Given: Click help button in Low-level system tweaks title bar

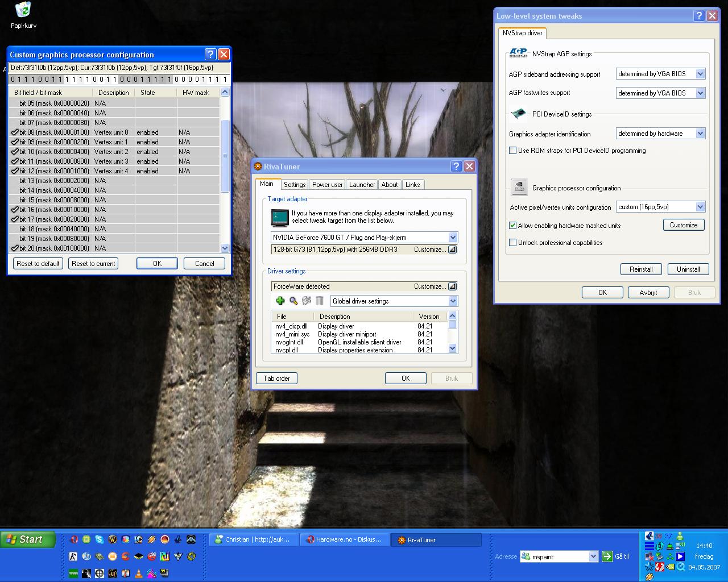Looking at the screenshot, I should [x=700, y=16].
